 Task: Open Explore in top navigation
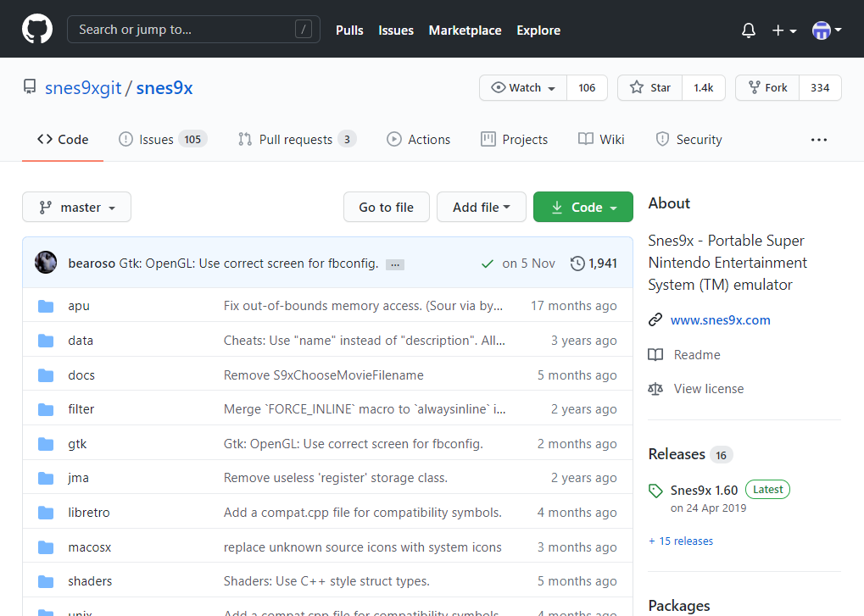coord(538,31)
